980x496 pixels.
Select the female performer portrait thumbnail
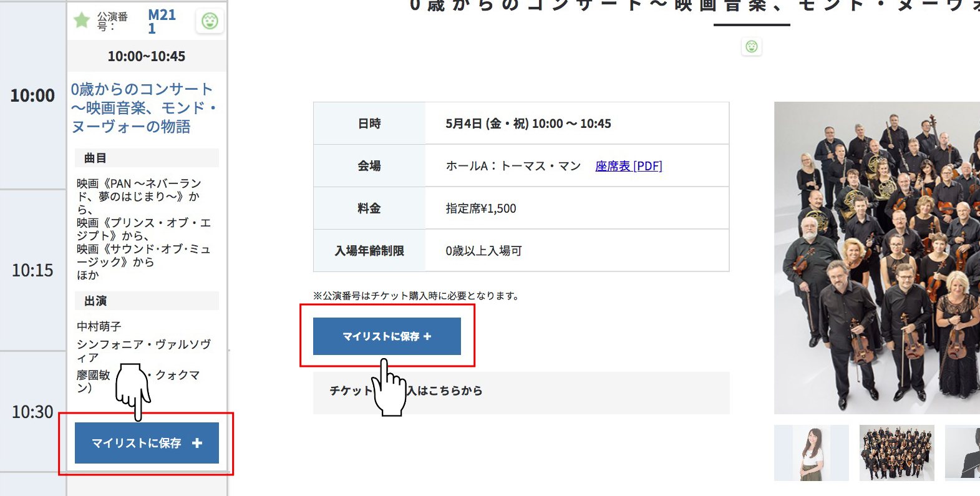[x=812, y=453]
